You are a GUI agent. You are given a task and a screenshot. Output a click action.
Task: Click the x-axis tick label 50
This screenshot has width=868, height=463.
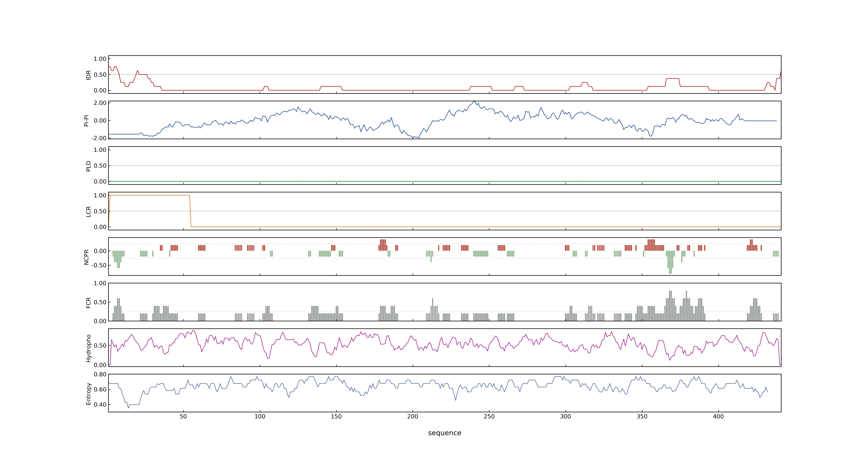[183, 416]
